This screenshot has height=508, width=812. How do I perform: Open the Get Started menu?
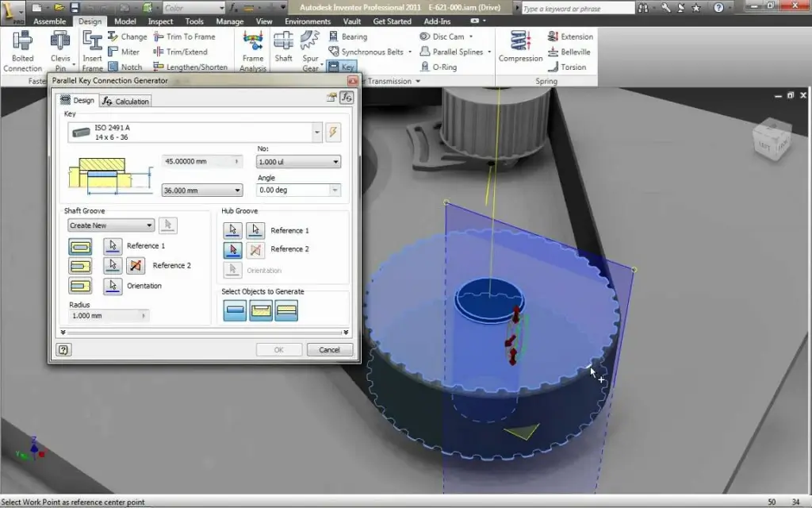(x=392, y=21)
